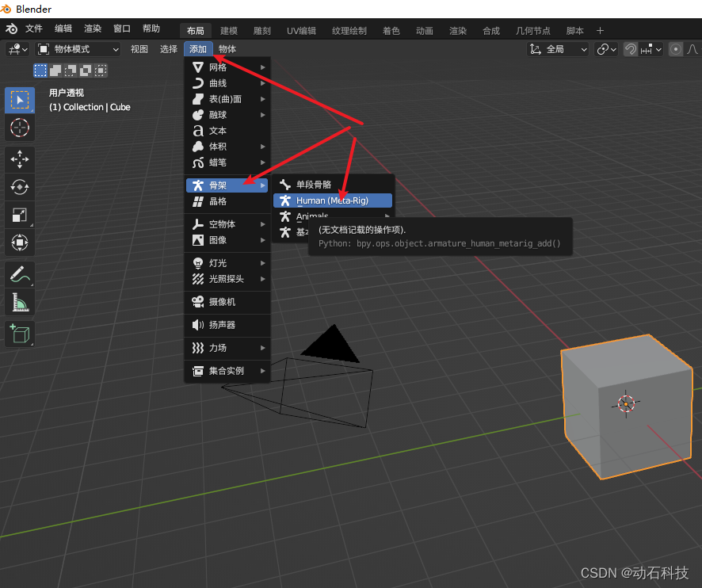Add a 摄像机 camera object

click(227, 302)
